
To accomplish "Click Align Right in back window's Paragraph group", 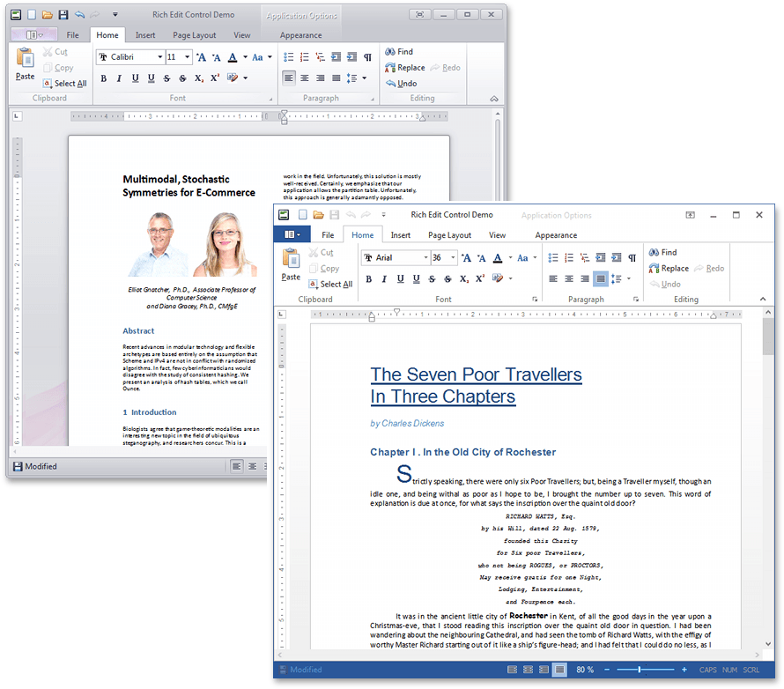I will (320, 78).
